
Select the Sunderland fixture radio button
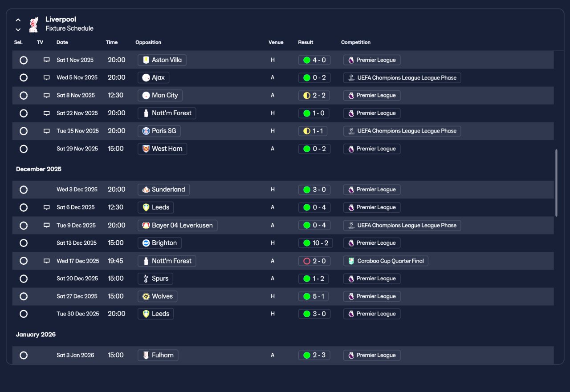[x=24, y=190]
